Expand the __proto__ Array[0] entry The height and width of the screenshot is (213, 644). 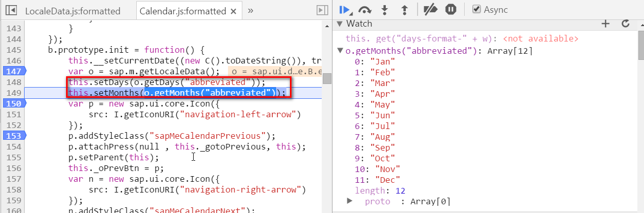pos(350,201)
